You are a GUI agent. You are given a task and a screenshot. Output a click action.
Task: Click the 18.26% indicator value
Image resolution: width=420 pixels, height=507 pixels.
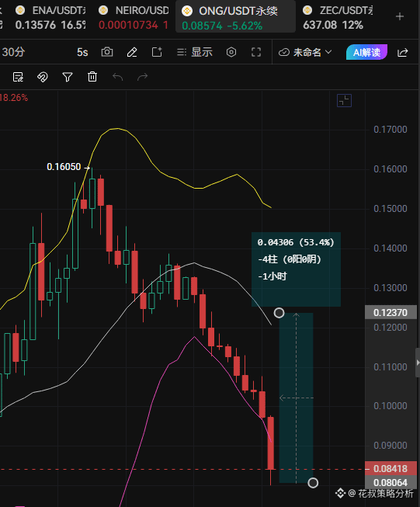point(14,98)
